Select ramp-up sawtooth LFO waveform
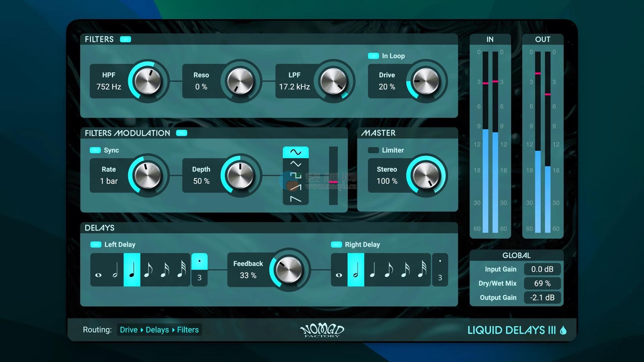 (x=296, y=187)
